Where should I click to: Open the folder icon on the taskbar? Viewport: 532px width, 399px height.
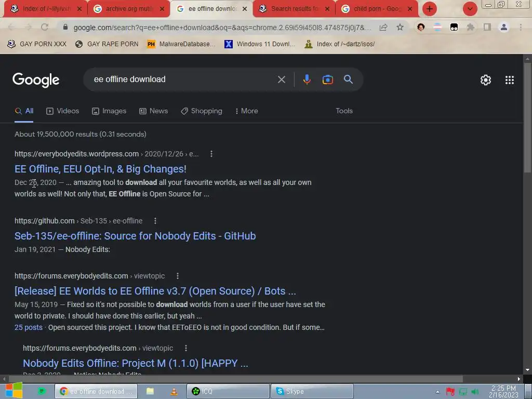click(x=150, y=391)
